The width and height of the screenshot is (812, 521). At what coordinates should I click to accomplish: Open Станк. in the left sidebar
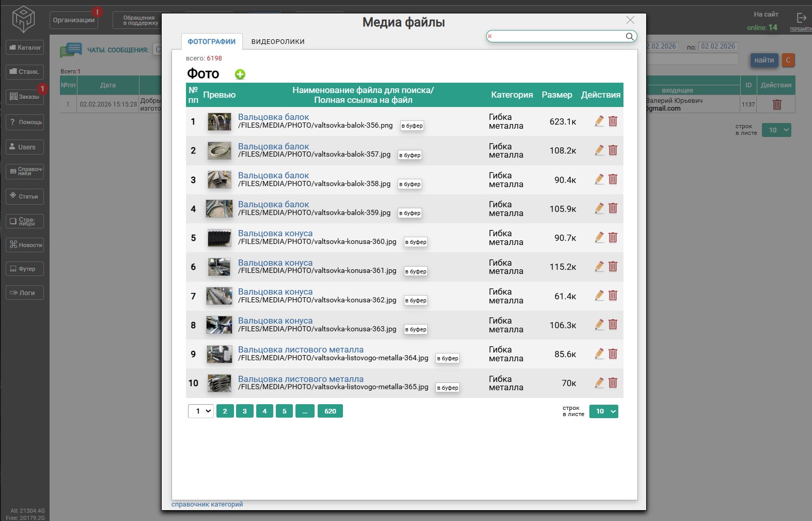click(x=25, y=72)
